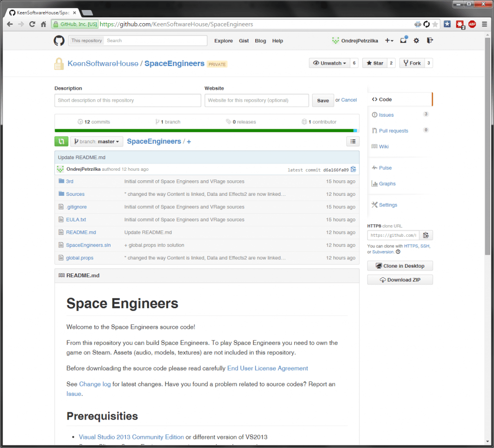Viewport: 494px width, 448px height.
Task: Open the global.props file
Action: [80, 258]
